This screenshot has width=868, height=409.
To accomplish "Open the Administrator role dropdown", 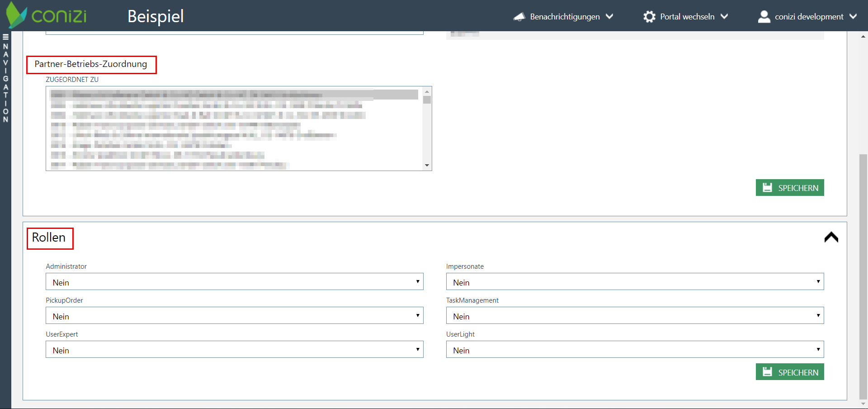I will pos(234,282).
